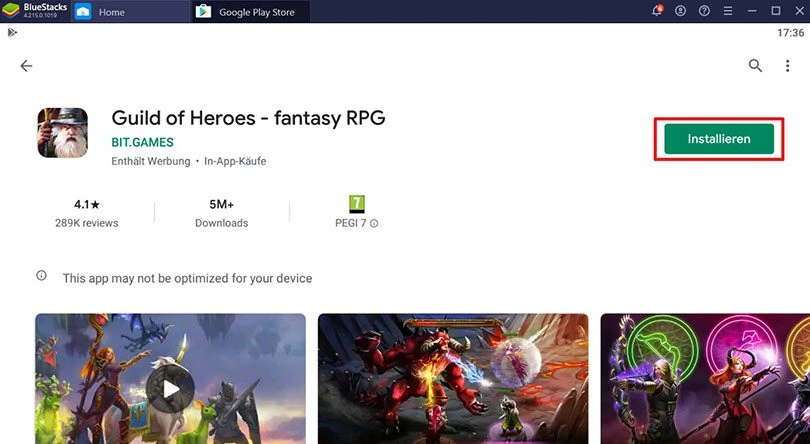Open Play Store search magnifier
This screenshot has width=810, height=444.
coord(755,66)
